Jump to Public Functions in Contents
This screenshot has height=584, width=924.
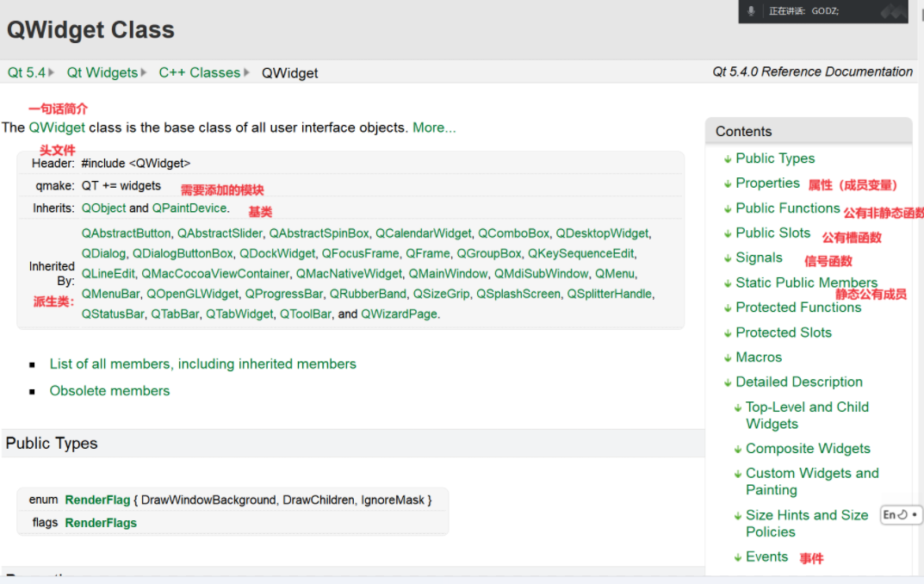click(787, 208)
